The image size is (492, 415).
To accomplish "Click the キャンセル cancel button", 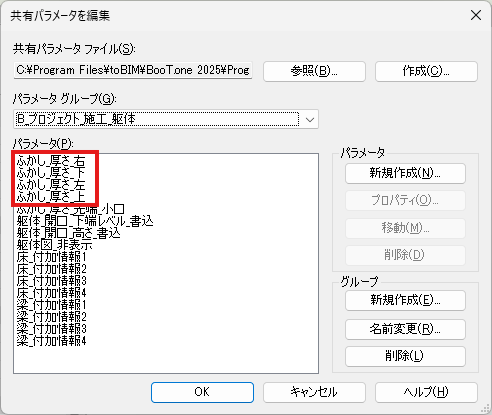I will (314, 392).
